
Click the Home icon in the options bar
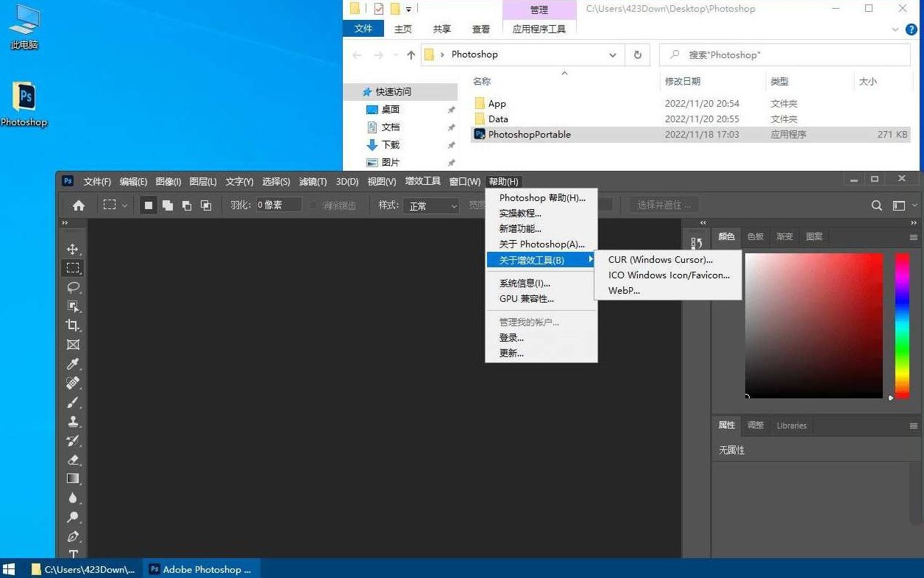(x=79, y=205)
